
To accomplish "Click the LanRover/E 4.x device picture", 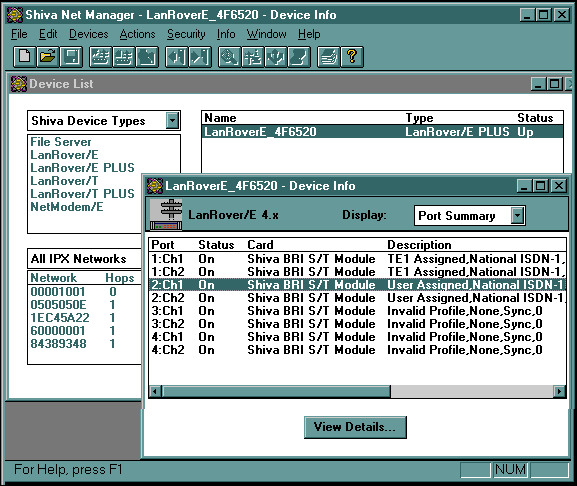I will point(166,214).
